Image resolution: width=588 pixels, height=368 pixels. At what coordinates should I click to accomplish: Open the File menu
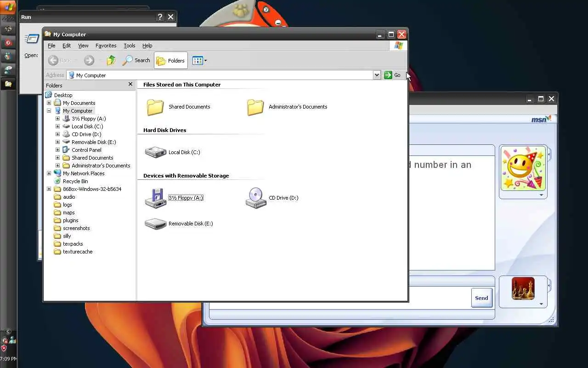(51, 46)
